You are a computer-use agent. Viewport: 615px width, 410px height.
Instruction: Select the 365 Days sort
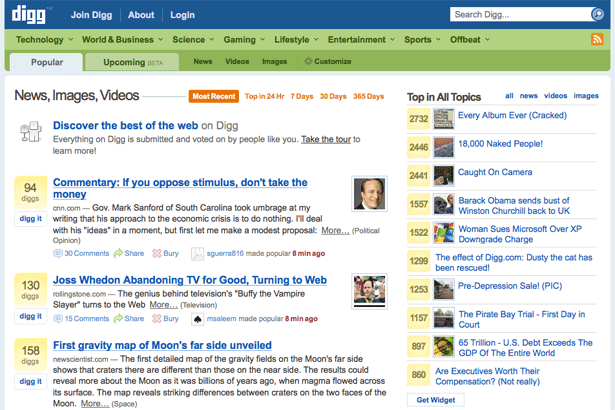click(368, 96)
